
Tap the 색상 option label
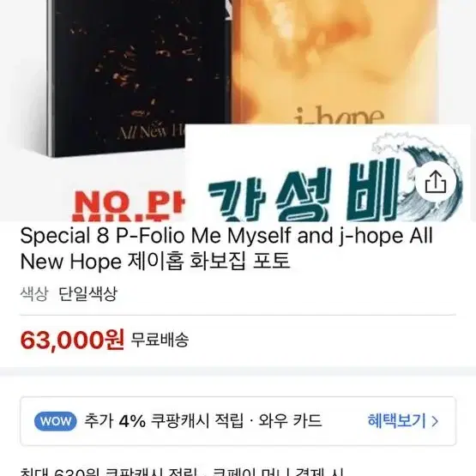(x=34, y=293)
